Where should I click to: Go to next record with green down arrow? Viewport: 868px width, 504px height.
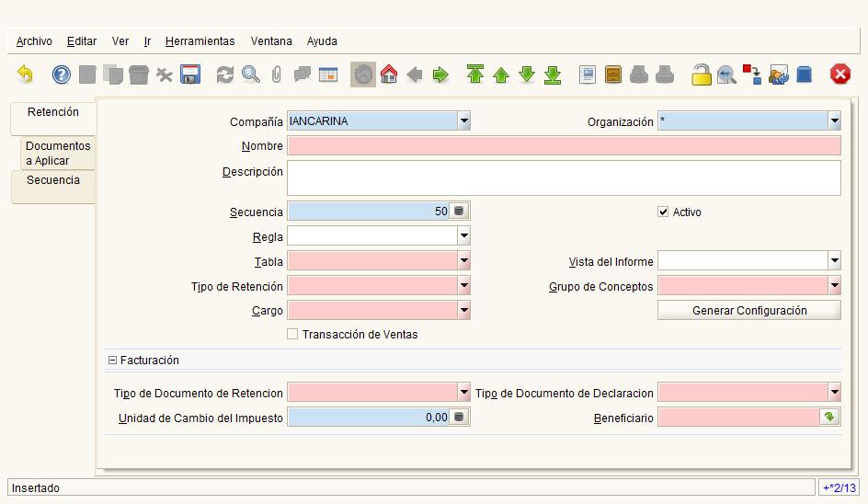point(527,74)
